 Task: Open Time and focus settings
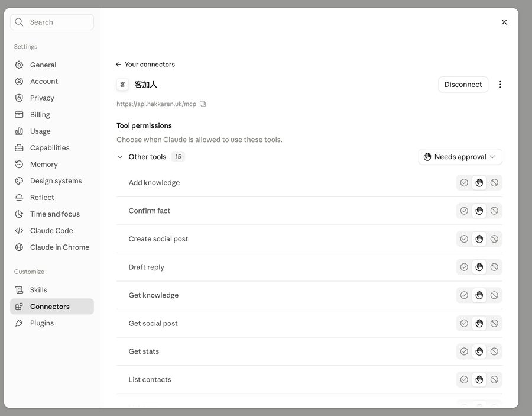[x=52, y=214]
